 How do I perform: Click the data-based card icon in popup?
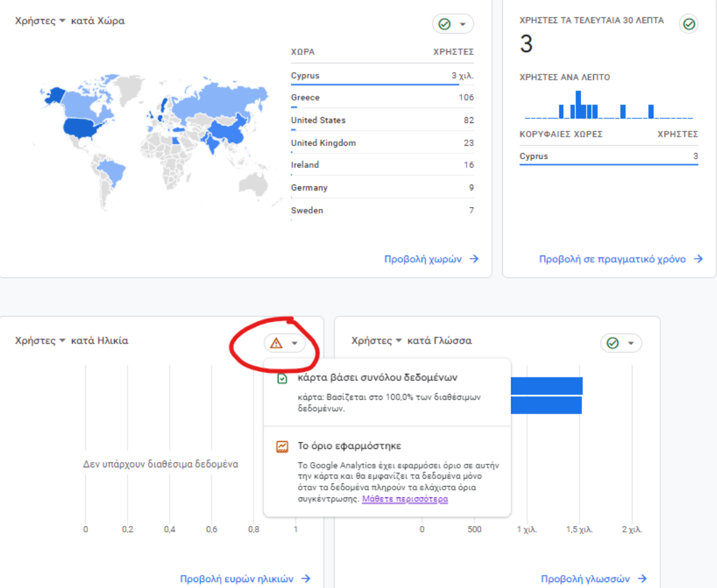coord(282,379)
